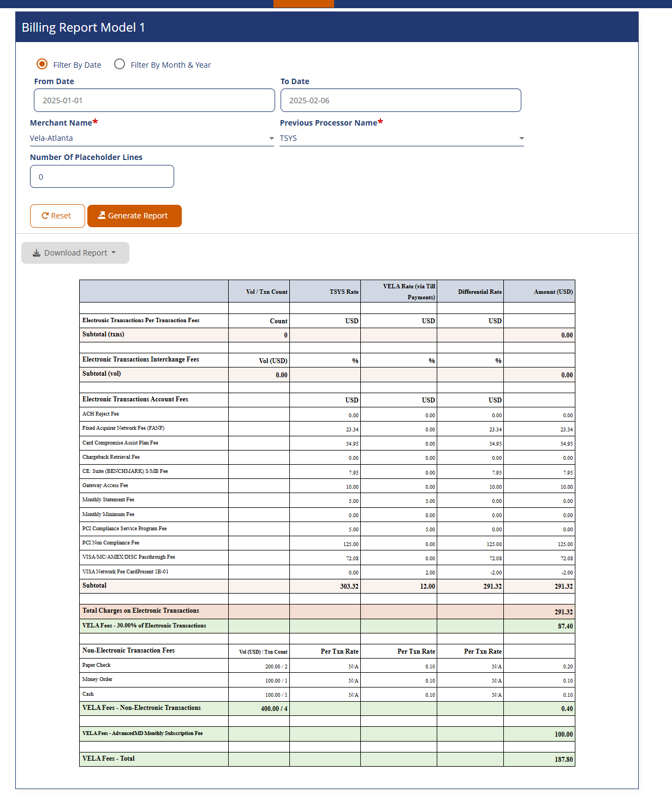
Task: Click the Number Of Placeholder Lines field
Action: tap(102, 176)
